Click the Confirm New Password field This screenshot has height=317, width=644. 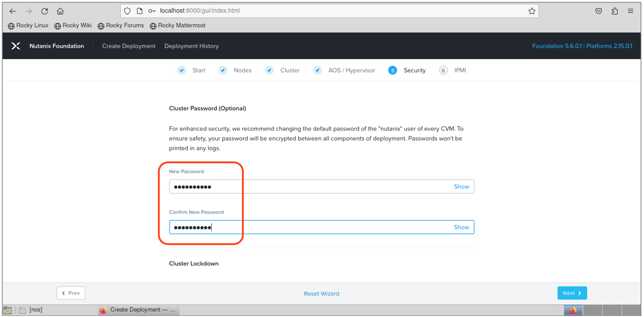(322, 227)
